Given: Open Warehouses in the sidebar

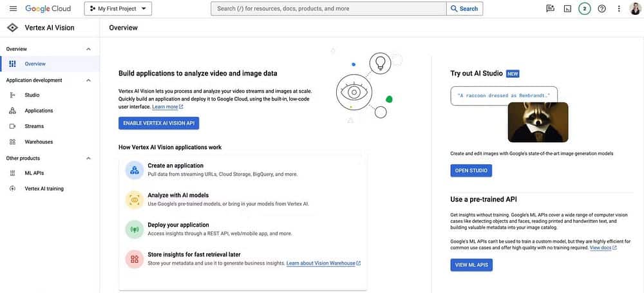Looking at the screenshot, I should click(x=50, y=142).
